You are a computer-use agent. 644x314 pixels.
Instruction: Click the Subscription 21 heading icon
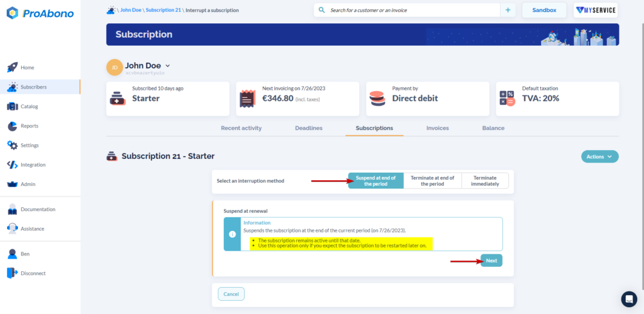coord(112,156)
